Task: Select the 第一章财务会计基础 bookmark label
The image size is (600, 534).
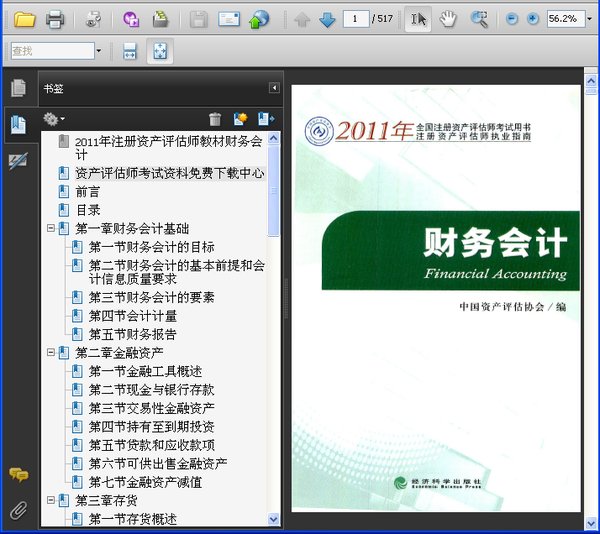Action: [x=132, y=228]
